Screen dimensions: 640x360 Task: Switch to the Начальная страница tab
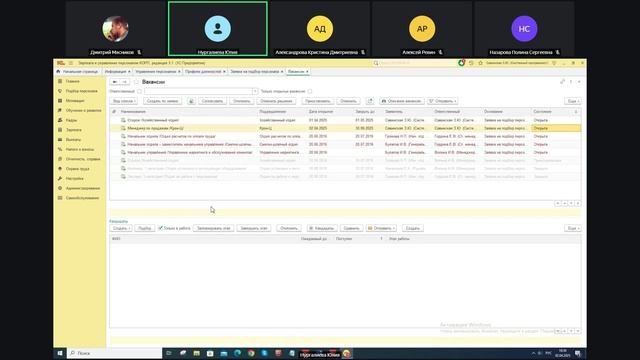point(78,71)
